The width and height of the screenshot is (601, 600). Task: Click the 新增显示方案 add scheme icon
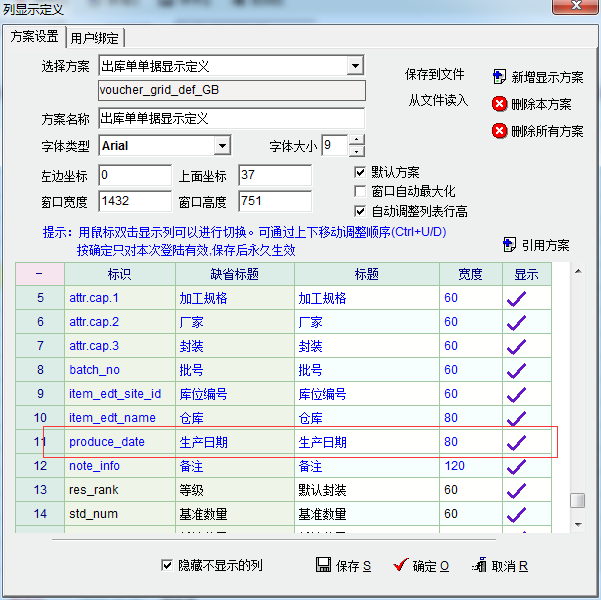pos(499,76)
